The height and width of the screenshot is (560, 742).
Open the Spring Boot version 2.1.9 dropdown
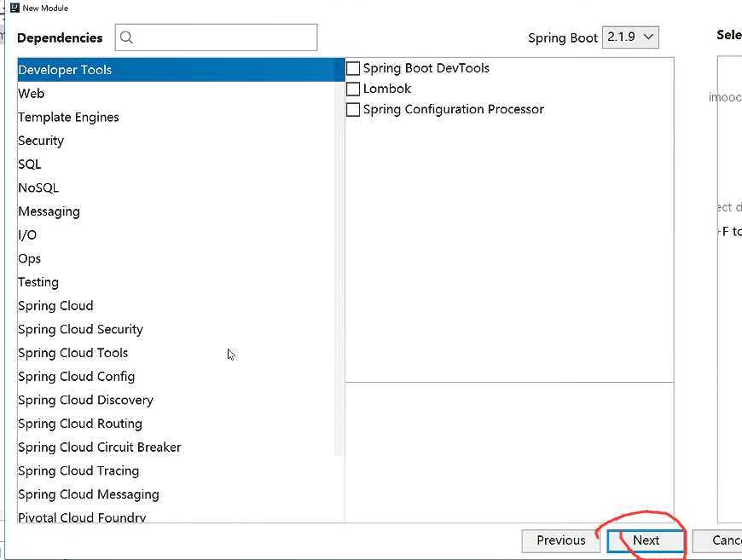point(630,37)
